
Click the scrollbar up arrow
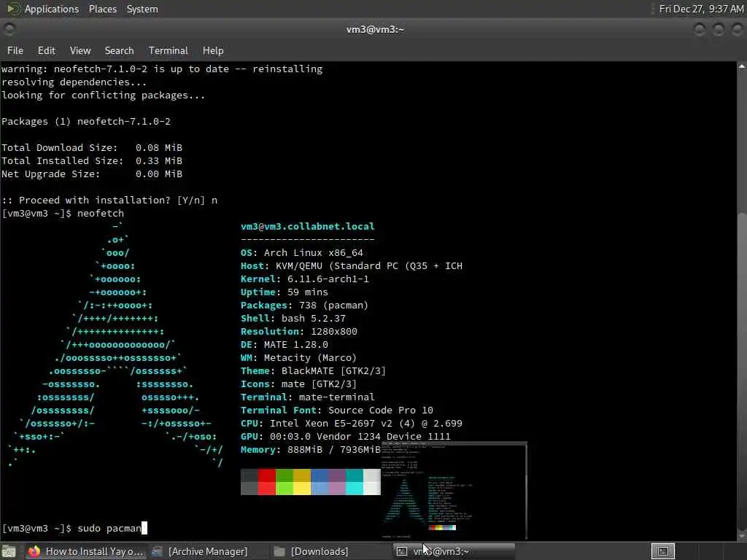742,66
